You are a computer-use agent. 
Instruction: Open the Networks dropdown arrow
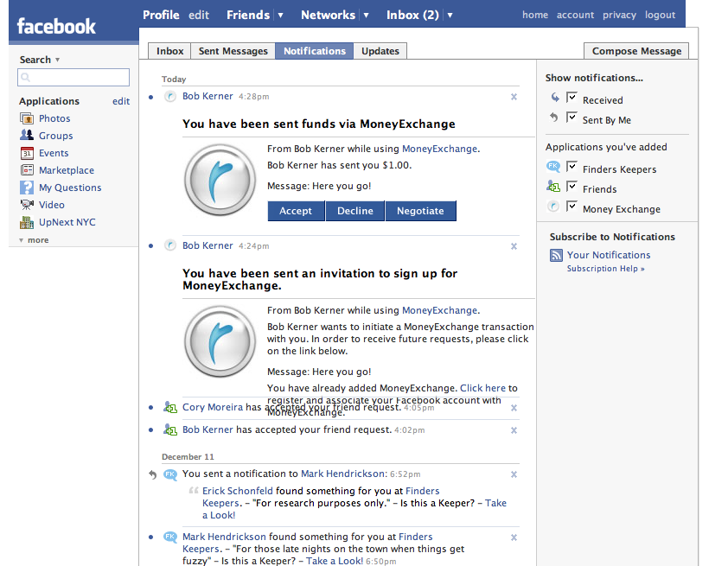click(x=366, y=16)
